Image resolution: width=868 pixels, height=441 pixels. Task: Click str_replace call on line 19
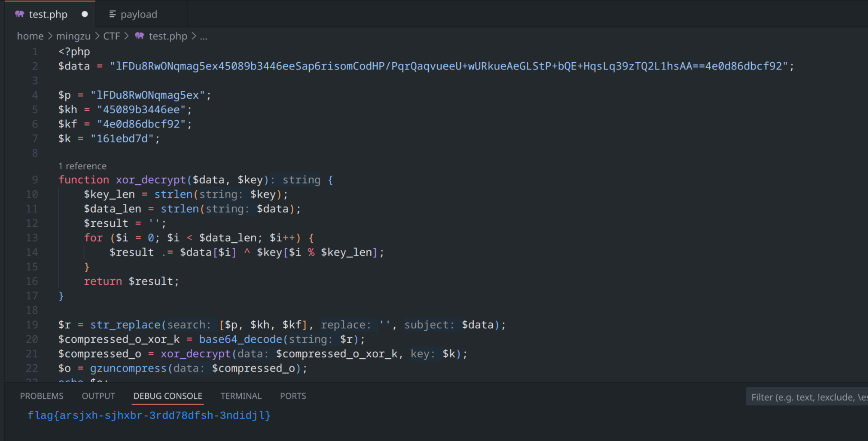coord(125,325)
